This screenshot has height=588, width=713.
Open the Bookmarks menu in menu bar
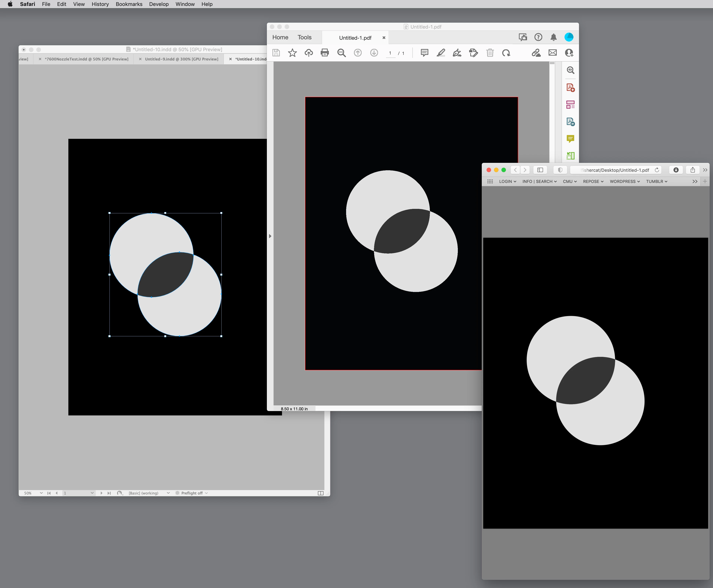tap(129, 4)
